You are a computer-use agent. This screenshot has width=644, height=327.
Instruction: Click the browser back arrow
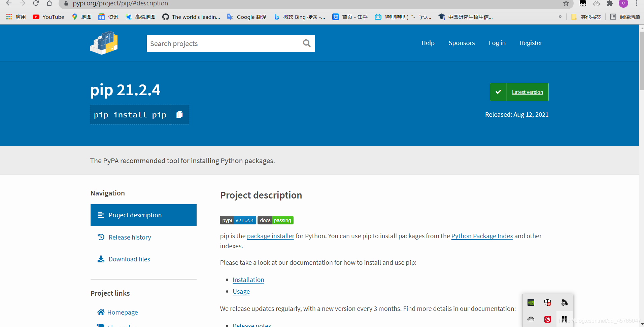pos(9,3)
